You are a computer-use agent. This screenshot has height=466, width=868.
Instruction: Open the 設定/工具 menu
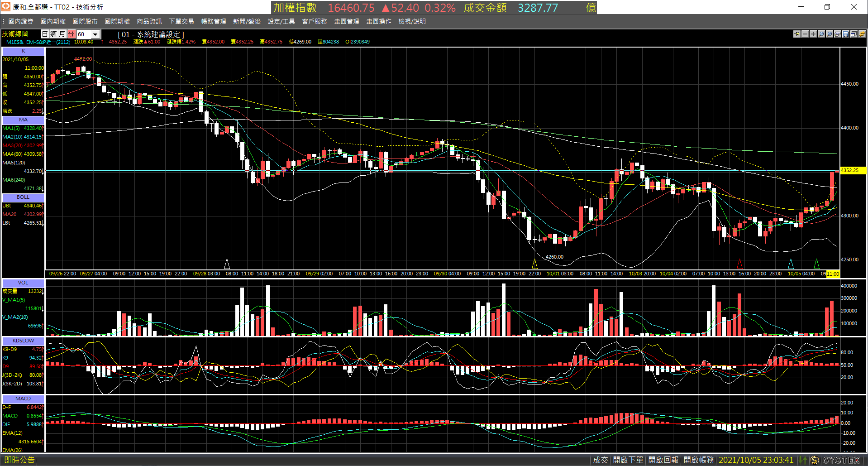point(281,21)
